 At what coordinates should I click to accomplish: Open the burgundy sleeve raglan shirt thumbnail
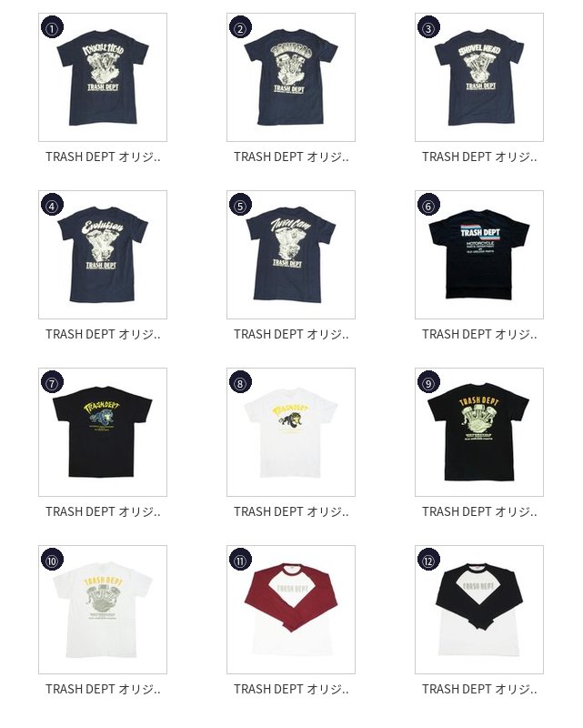[x=291, y=610]
